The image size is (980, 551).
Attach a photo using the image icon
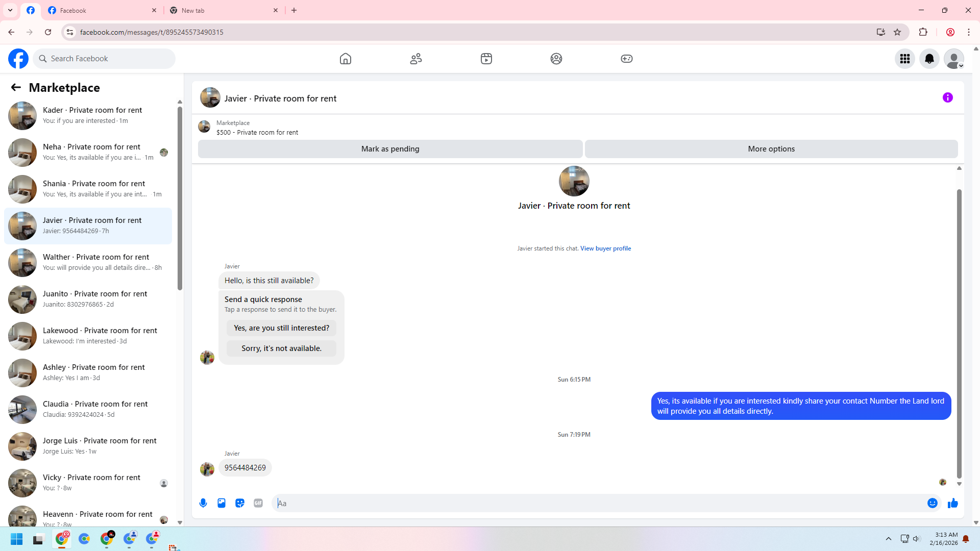point(222,503)
